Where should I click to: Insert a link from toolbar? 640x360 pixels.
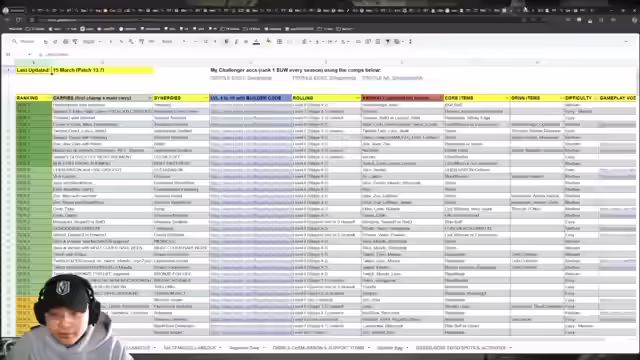(358, 42)
